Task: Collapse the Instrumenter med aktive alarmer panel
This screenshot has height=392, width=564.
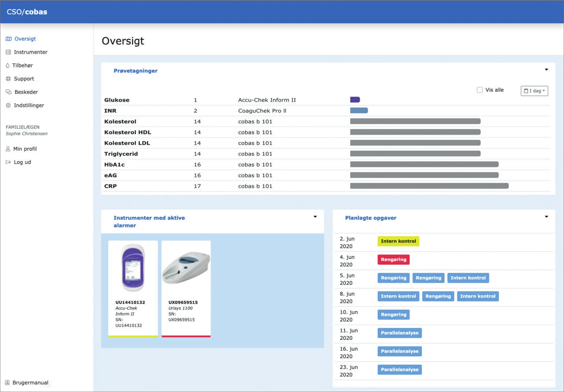Action: (x=315, y=217)
